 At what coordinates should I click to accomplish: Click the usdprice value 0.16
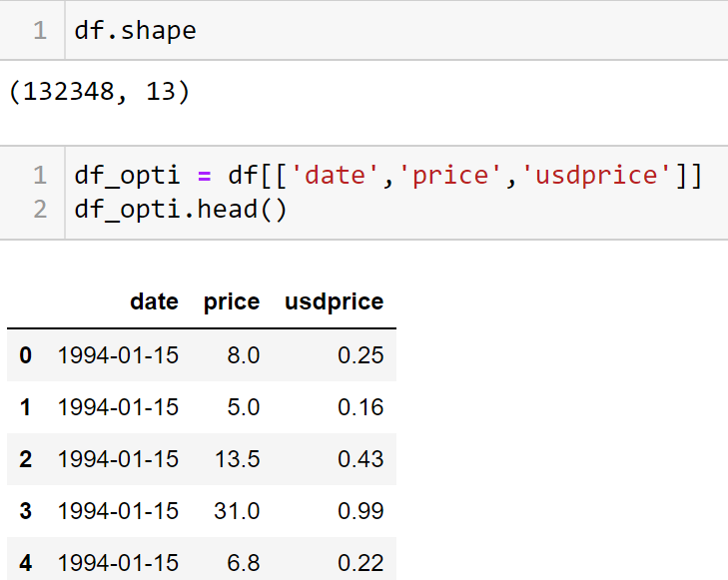coord(361,407)
